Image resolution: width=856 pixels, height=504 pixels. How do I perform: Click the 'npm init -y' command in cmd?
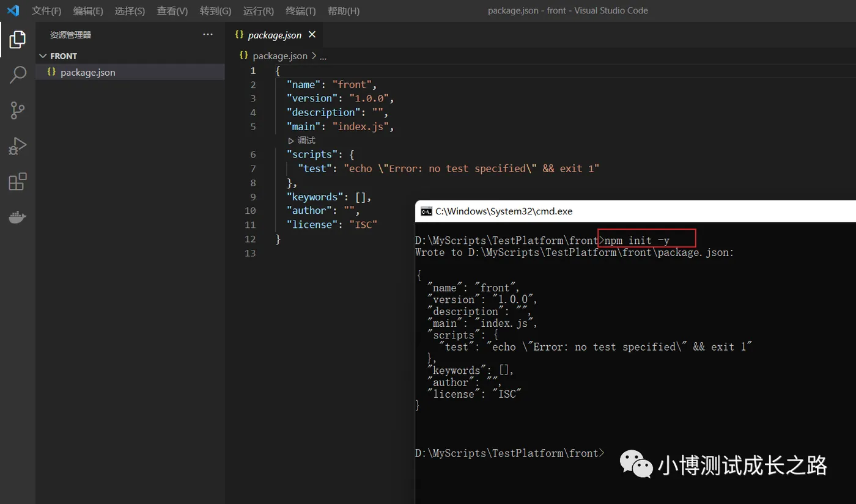coord(636,241)
